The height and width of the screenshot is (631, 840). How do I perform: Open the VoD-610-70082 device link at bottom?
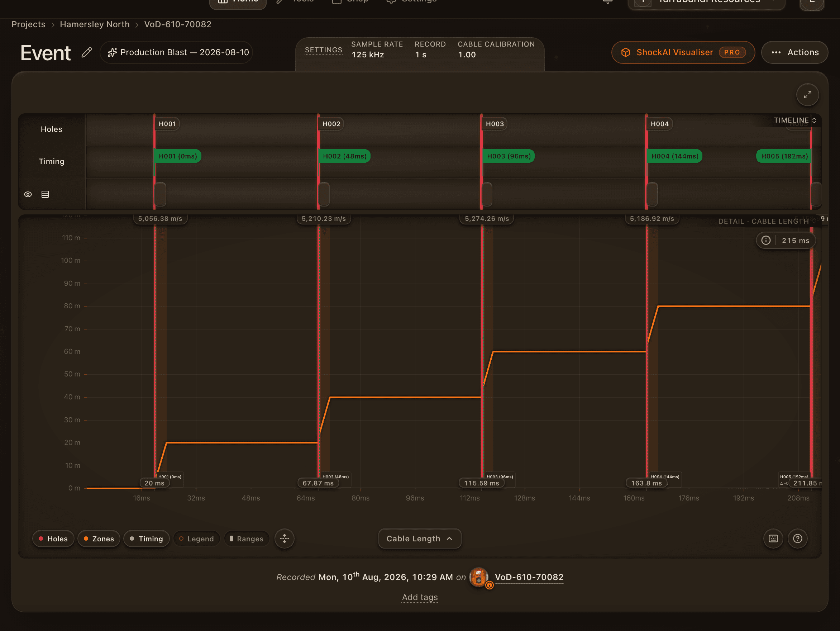[x=529, y=577]
